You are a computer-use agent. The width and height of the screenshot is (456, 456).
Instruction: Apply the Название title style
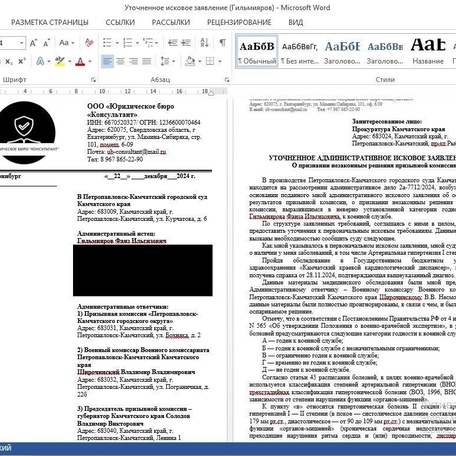point(428,51)
